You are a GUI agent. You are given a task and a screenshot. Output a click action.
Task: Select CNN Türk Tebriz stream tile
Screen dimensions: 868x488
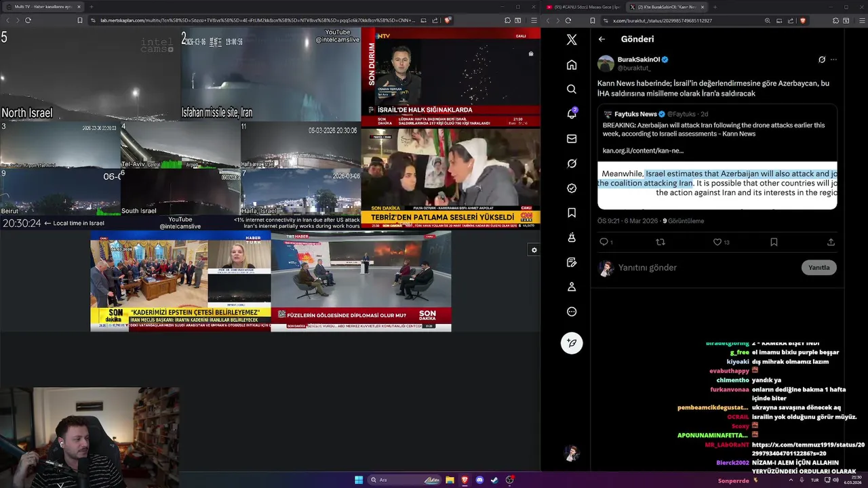pyautogui.click(x=451, y=178)
